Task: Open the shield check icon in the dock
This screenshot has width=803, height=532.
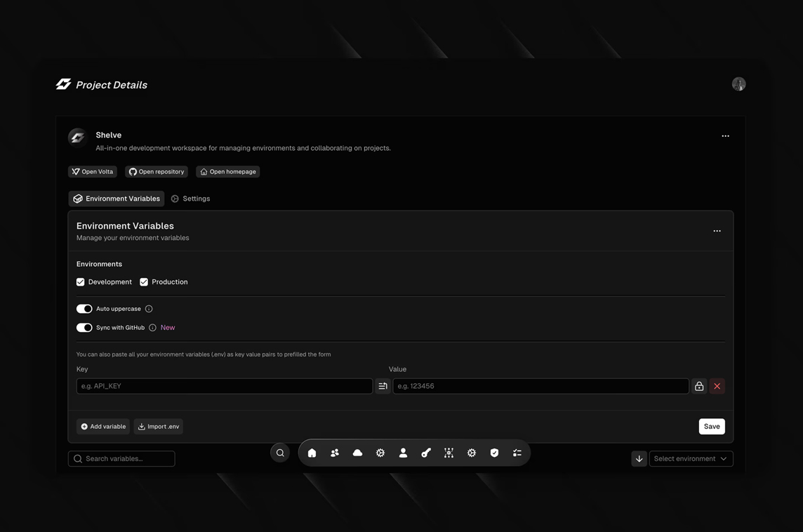Action: [x=494, y=453]
